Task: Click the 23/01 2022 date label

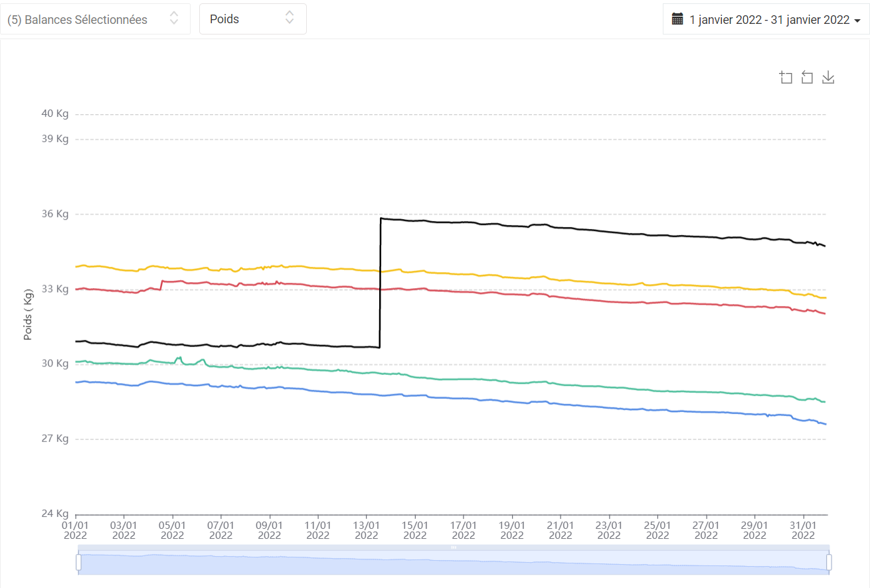Action: (x=609, y=530)
